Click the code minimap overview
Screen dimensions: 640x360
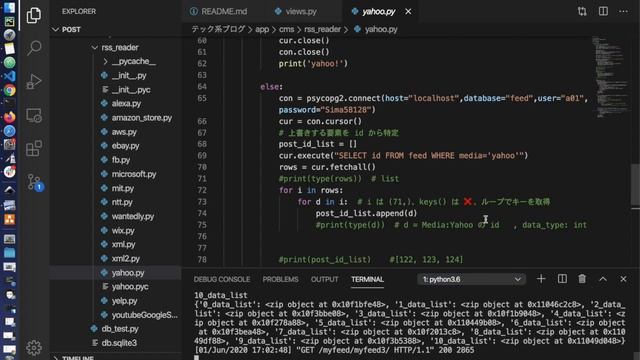610,78
